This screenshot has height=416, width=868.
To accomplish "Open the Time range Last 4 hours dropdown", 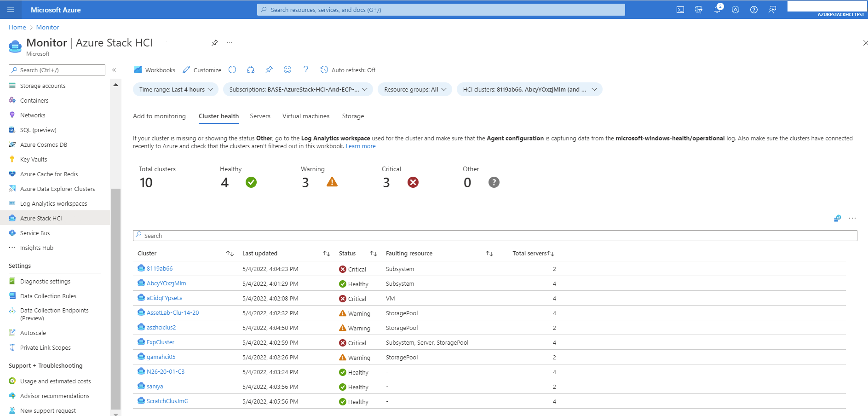I will tap(175, 89).
